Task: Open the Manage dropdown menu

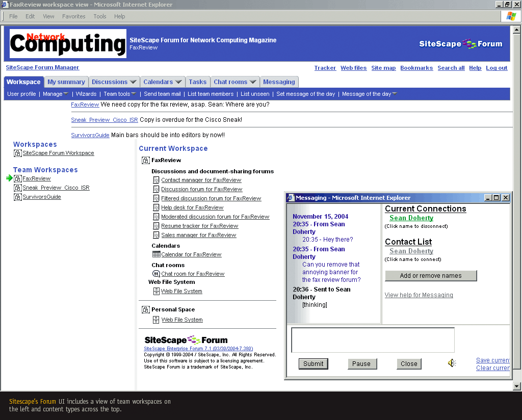Action: point(66,94)
